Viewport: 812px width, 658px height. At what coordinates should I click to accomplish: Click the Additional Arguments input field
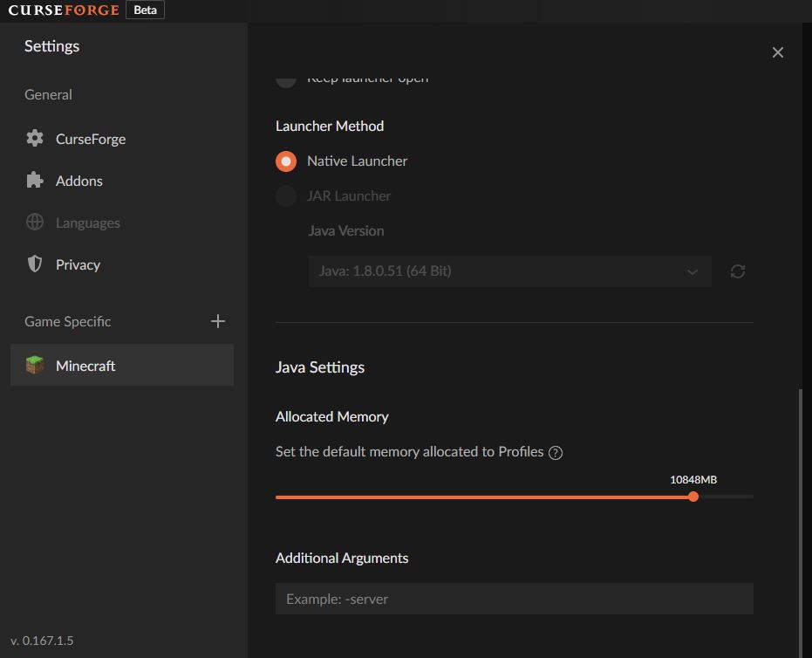515,599
